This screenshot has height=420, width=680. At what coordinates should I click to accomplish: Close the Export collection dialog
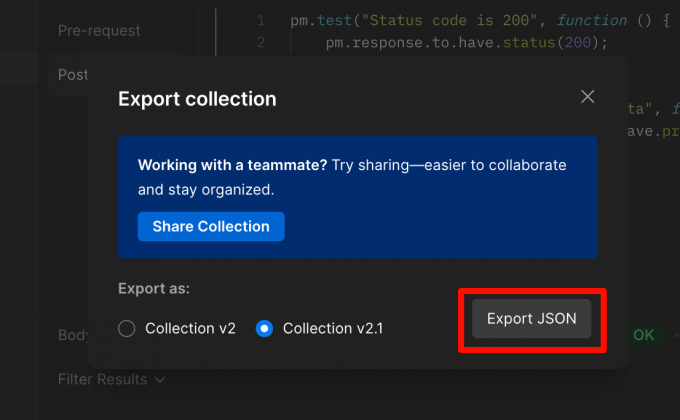pos(587,96)
